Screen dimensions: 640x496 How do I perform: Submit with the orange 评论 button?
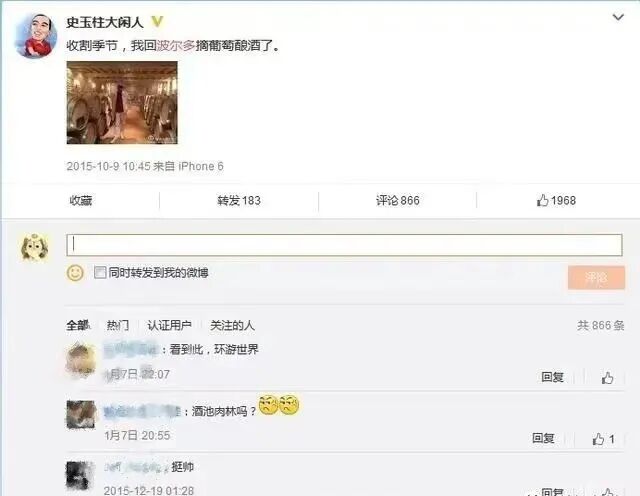point(596,278)
